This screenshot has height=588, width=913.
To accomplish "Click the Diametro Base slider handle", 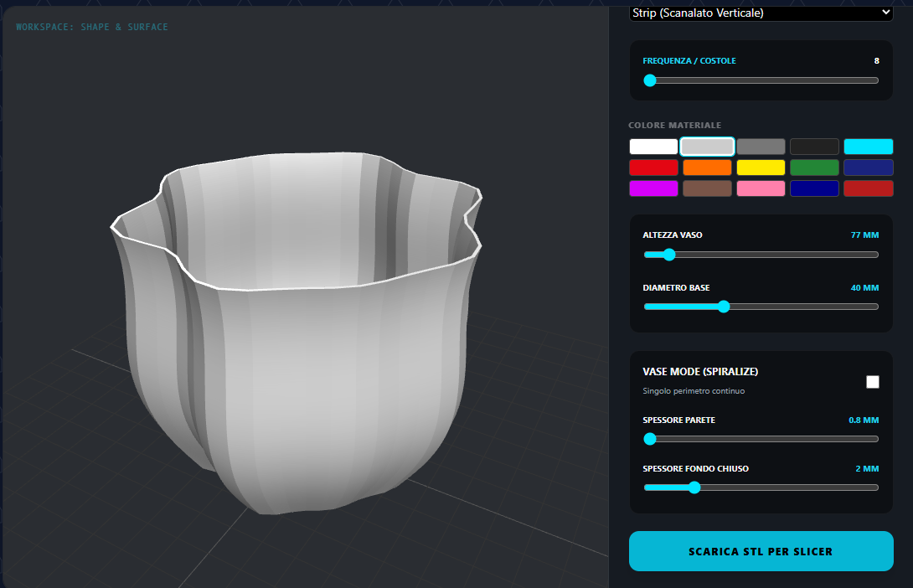I will point(724,307).
